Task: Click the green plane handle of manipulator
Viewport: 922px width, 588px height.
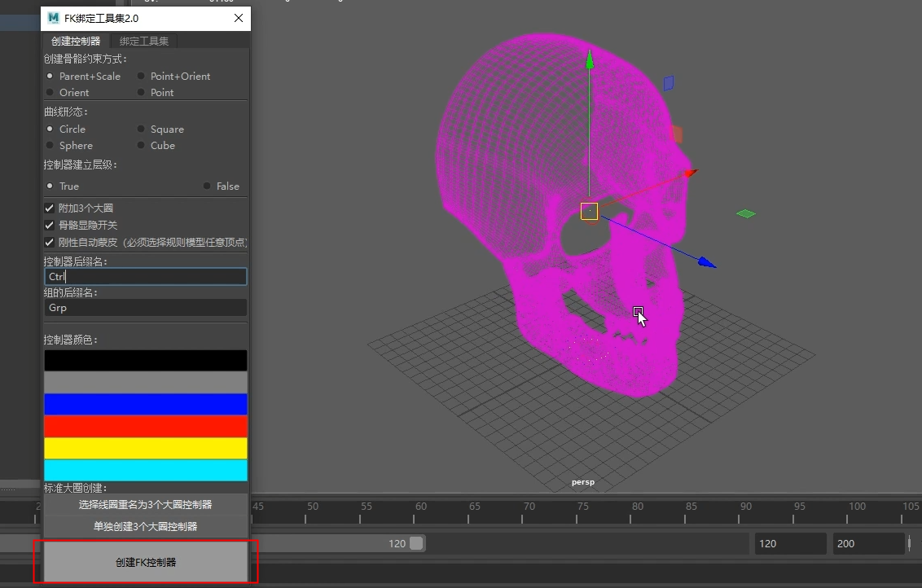Action: (x=745, y=213)
